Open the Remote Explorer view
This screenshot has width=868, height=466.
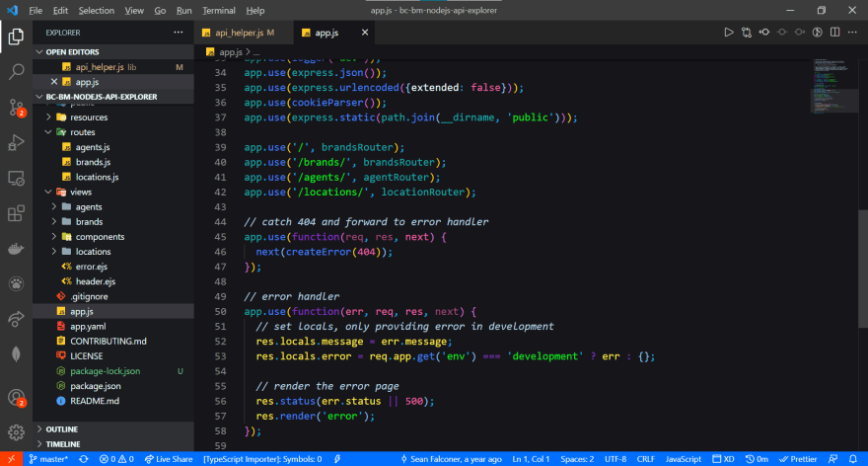point(16,179)
